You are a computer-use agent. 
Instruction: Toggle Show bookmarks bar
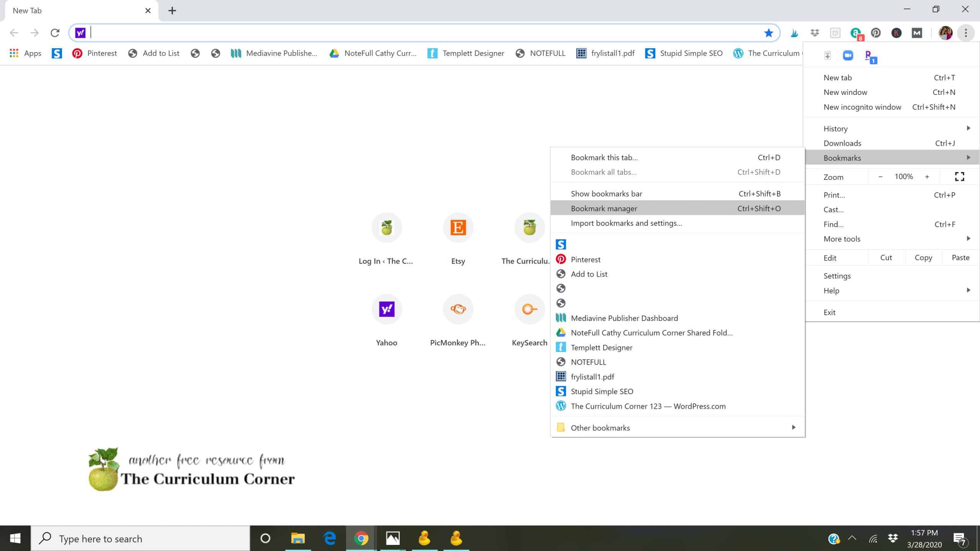606,194
